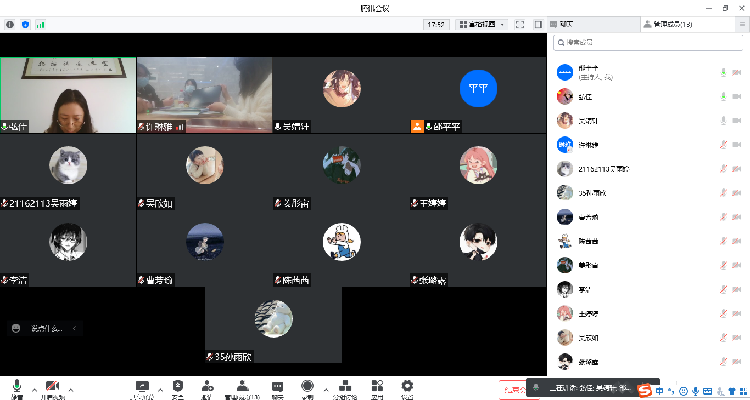The width and height of the screenshot is (750, 400).
Task: Open the Record icon in bottom toolbar
Action: [x=307, y=387]
